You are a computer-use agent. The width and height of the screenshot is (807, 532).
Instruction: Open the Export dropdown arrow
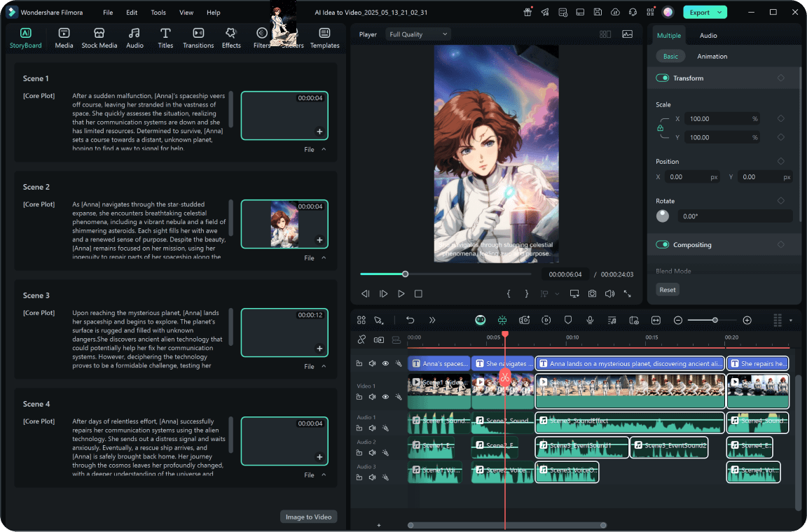(x=721, y=13)
